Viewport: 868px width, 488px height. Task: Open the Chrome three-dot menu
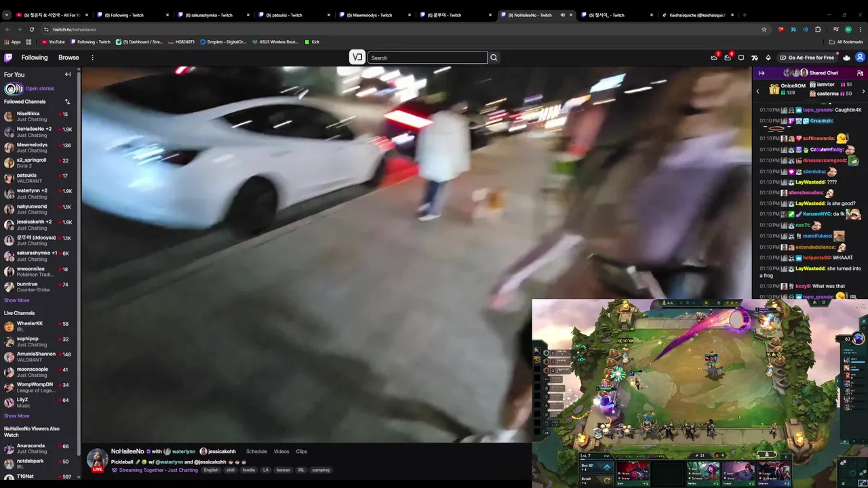[860, 29]
